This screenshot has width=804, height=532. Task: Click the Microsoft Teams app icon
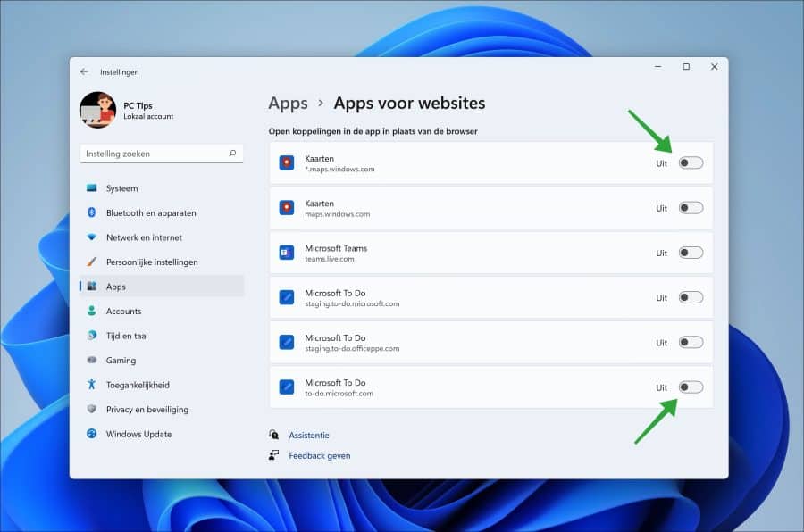287,253
